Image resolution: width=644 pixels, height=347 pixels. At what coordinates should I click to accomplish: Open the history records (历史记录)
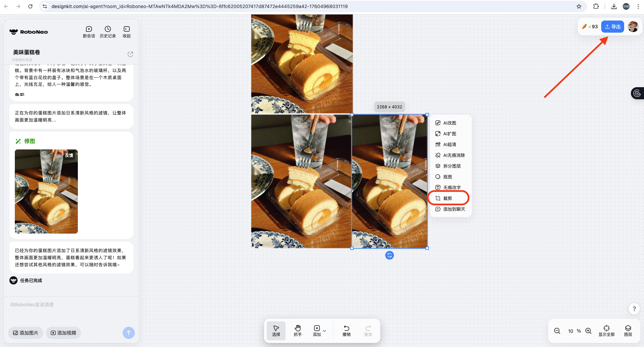[x=108, y=32]
